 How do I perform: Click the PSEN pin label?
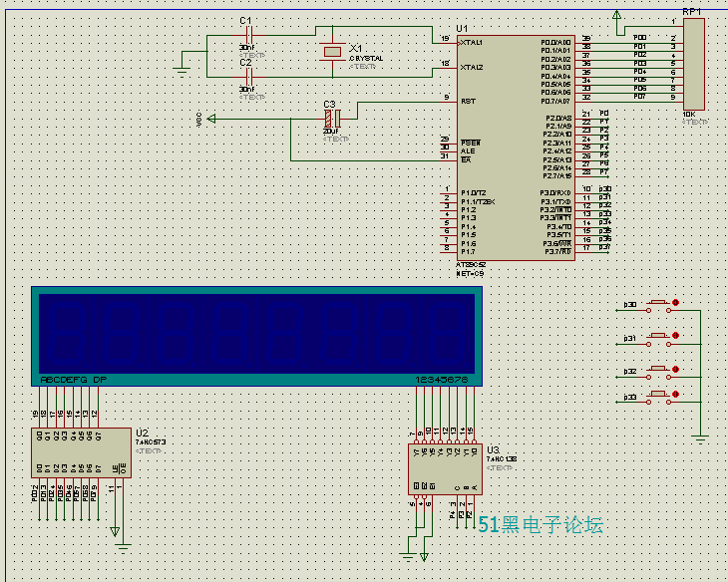(x=471, y=143)
